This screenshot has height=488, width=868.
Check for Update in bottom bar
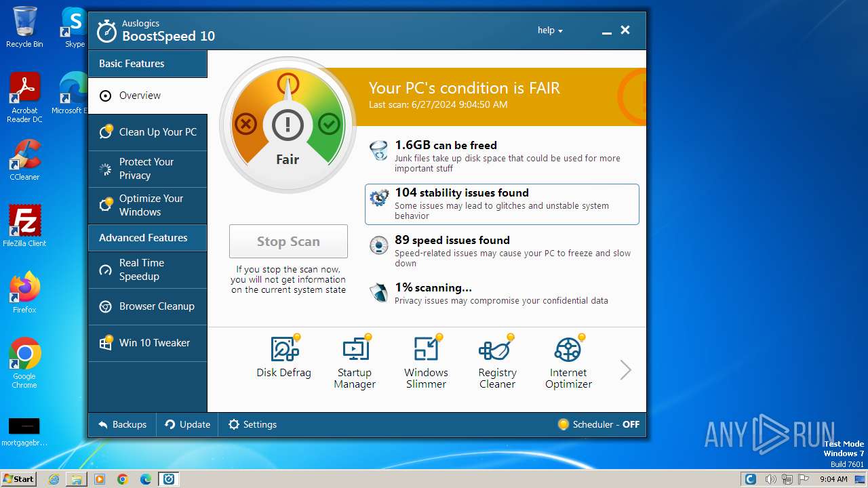(x=188, y=424)
